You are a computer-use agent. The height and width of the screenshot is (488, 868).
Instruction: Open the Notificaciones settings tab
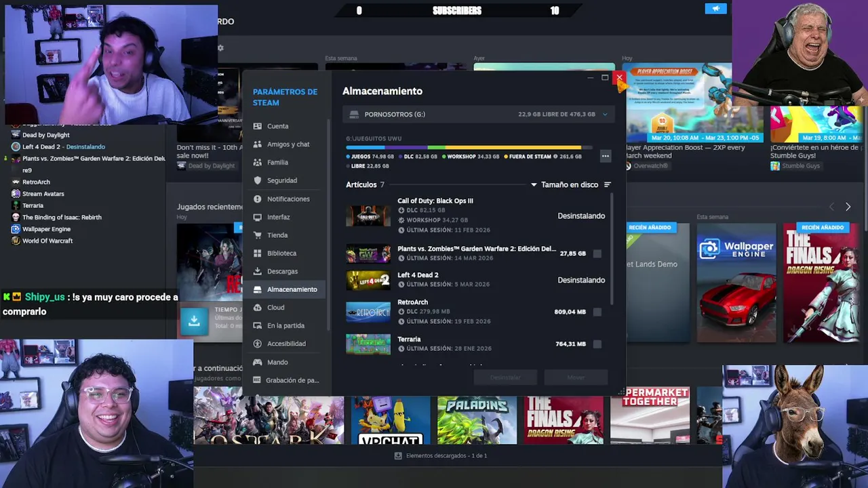(285, 199)
